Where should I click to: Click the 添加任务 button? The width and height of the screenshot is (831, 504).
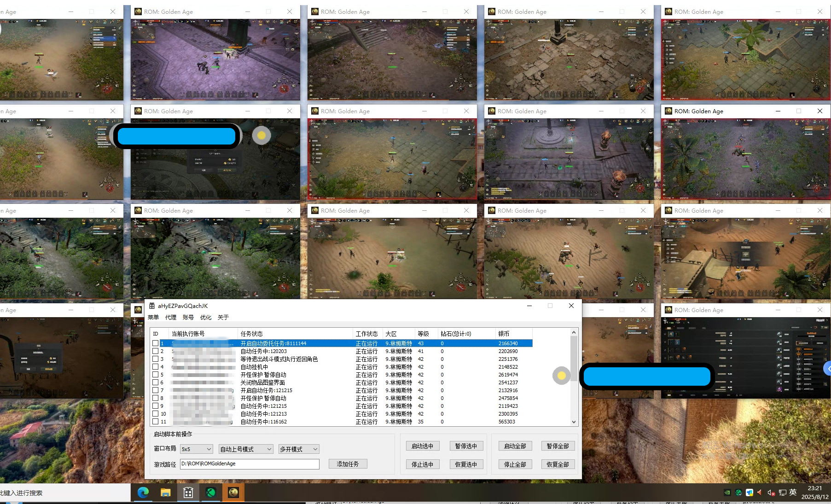[348, 464]
